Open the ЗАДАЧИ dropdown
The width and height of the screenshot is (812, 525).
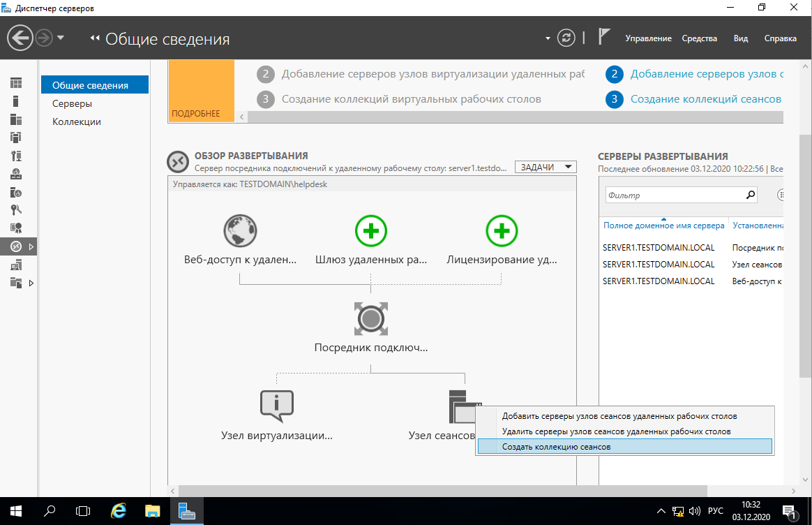546,167
